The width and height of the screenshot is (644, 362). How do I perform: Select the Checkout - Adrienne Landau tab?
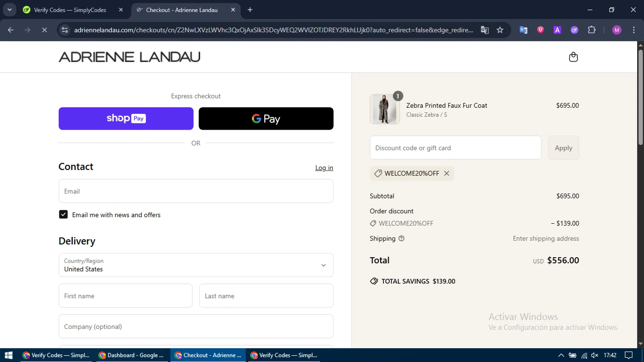[x=182, y=10]
